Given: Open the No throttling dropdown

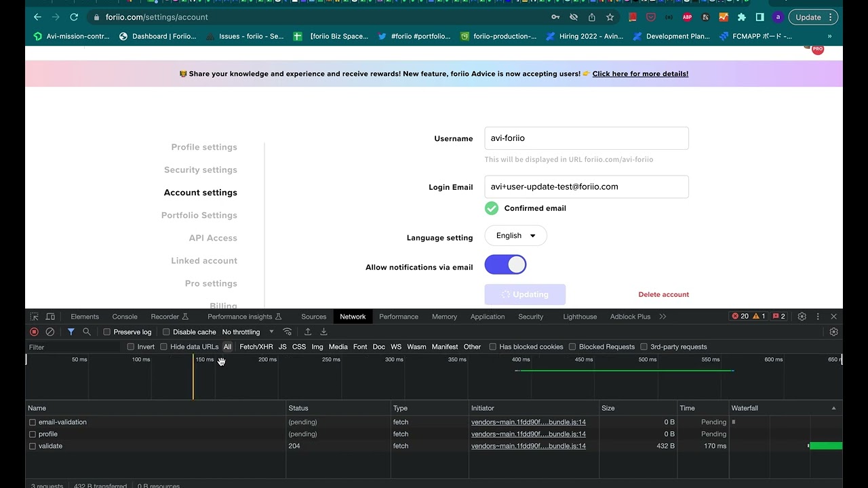Looking at the screenshot, I should [248, 332].
